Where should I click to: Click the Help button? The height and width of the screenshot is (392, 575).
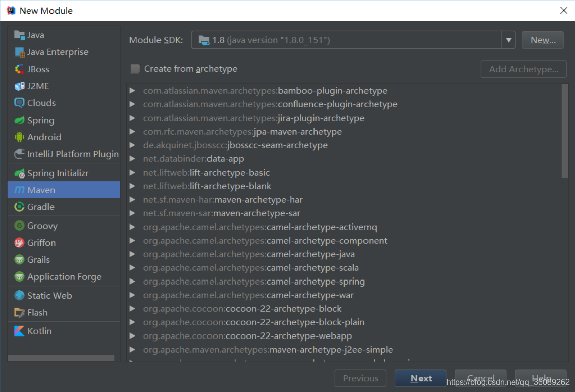[541, 378]
